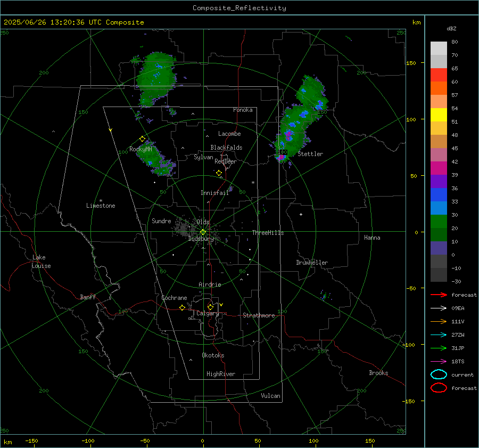Select the purple 10 dBZ color swatch
This screenshot has height=448, width=479.
click(439, 248)
